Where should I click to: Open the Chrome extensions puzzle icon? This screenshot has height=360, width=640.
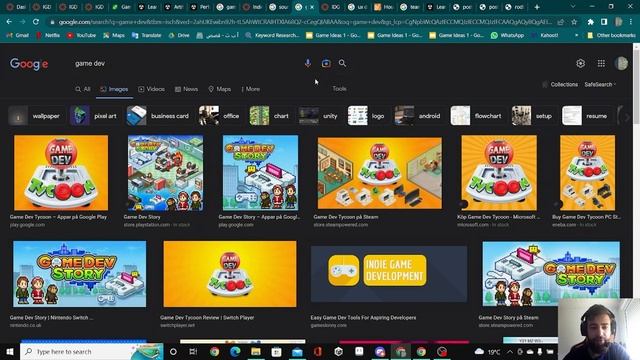[591, 22]
